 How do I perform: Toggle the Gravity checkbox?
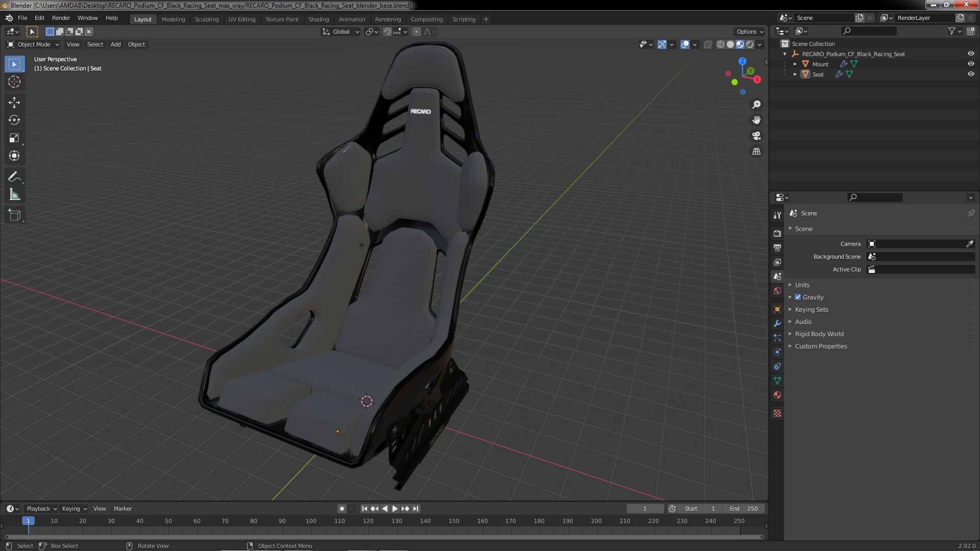point(798,297)
